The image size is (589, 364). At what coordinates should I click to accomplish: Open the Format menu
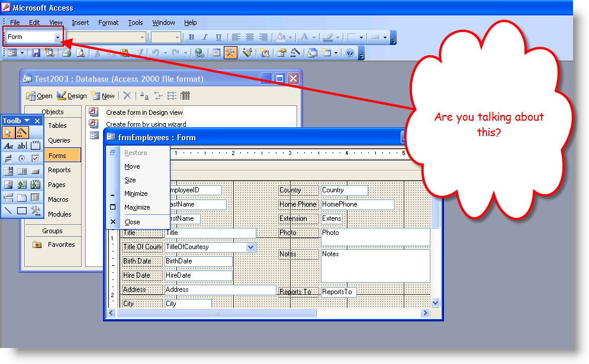(x=108, y=22)
